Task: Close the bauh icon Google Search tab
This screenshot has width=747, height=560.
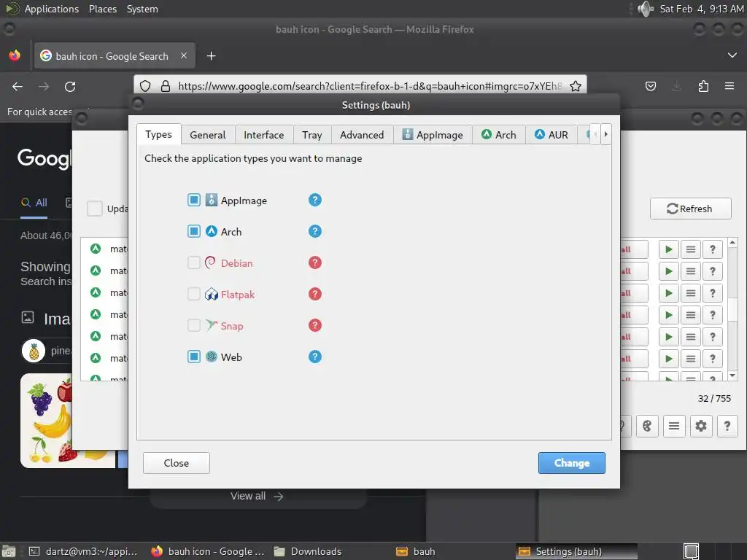Action: (x=184, y=55)
